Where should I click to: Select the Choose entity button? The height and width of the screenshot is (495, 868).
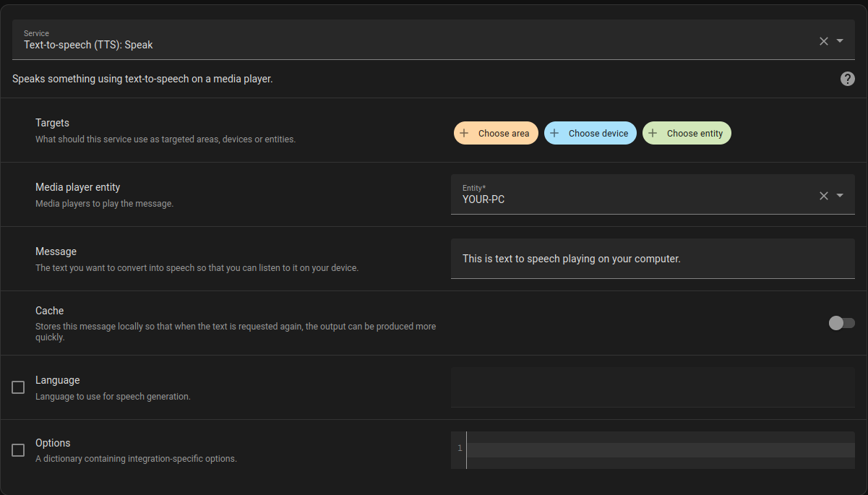coord(687,133)
